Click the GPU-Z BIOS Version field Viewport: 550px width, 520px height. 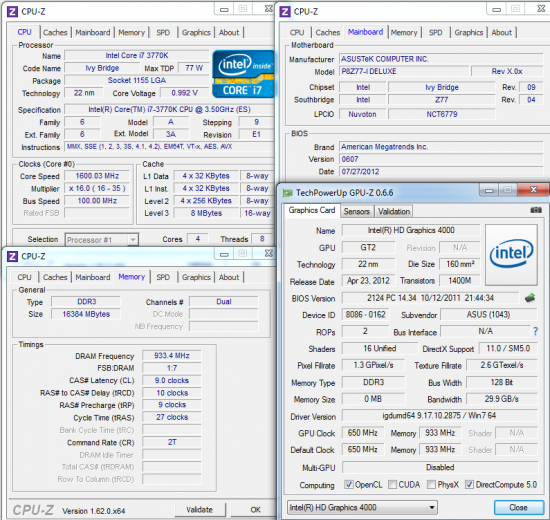tap(430, 298)
